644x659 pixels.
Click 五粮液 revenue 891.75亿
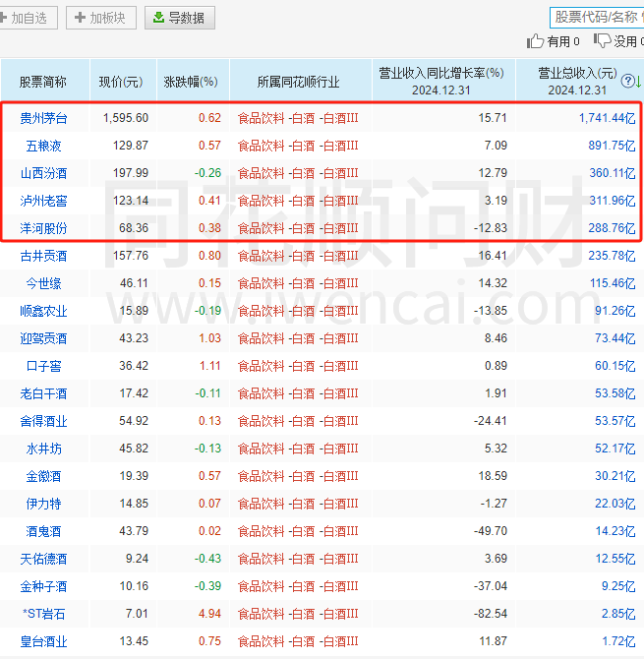coord(613,146)
